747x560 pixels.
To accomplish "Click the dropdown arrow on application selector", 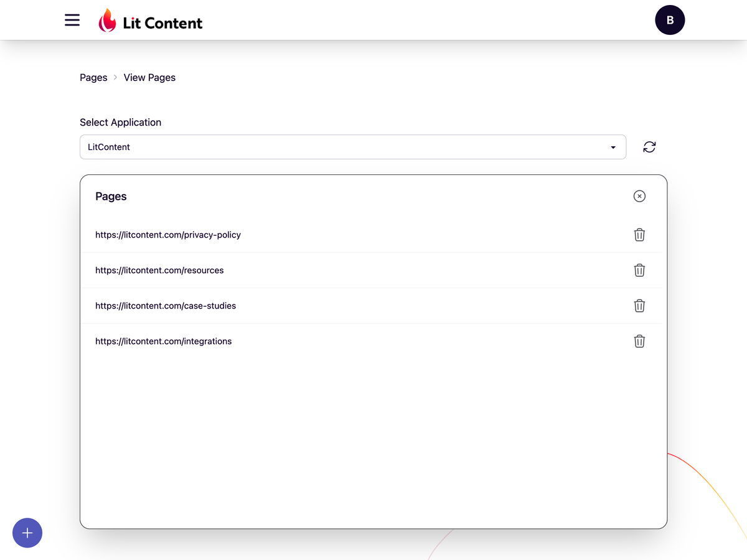I will tap(613, 147).
